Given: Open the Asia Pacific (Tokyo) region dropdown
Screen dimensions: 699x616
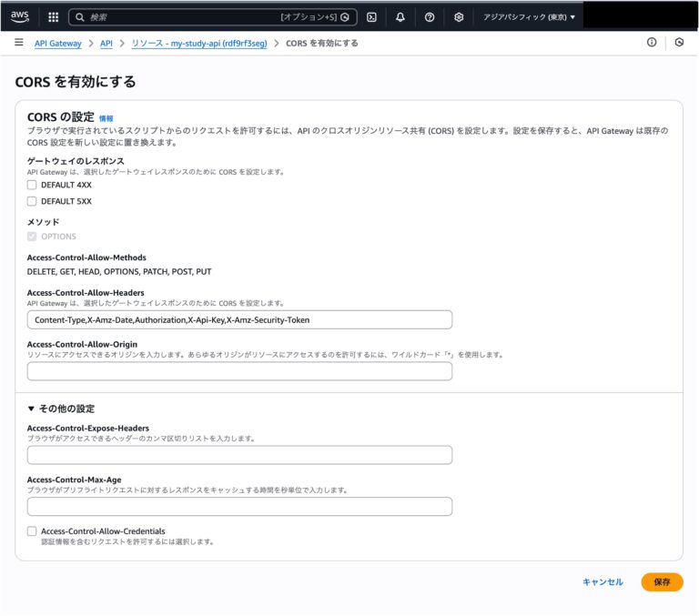Looking at the screenshot, I should pos(529,17).
